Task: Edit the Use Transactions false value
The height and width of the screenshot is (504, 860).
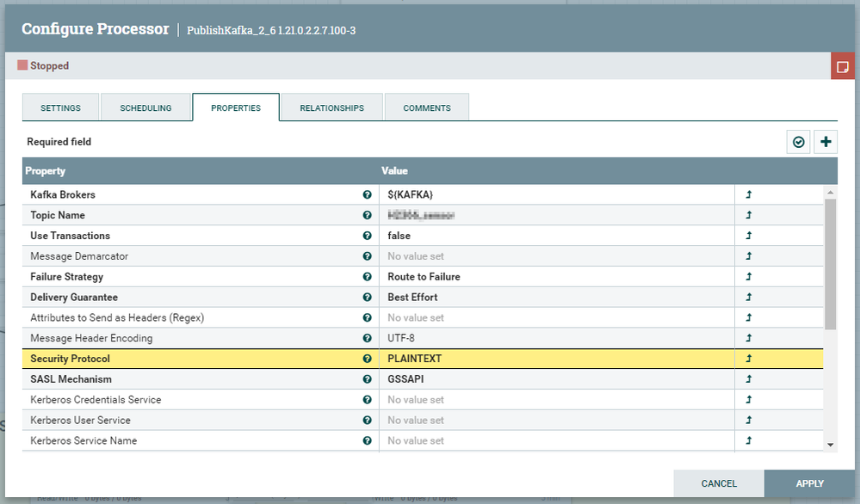Action: point(557,236)
